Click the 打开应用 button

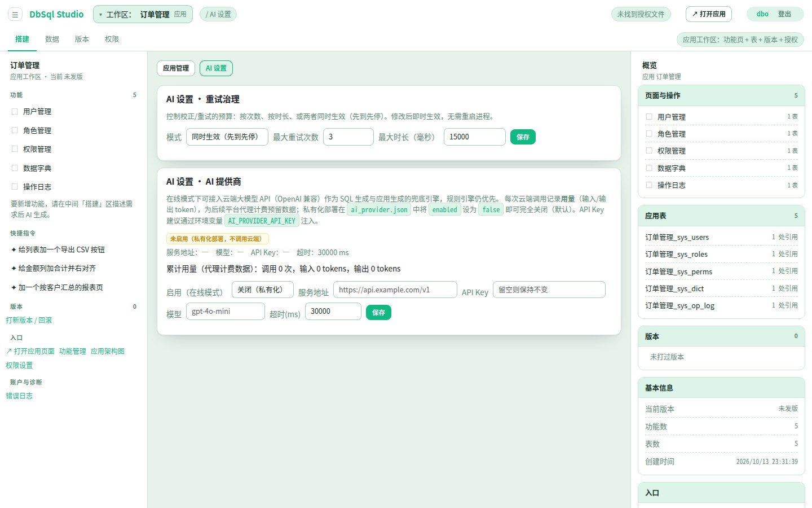[709, 14]
